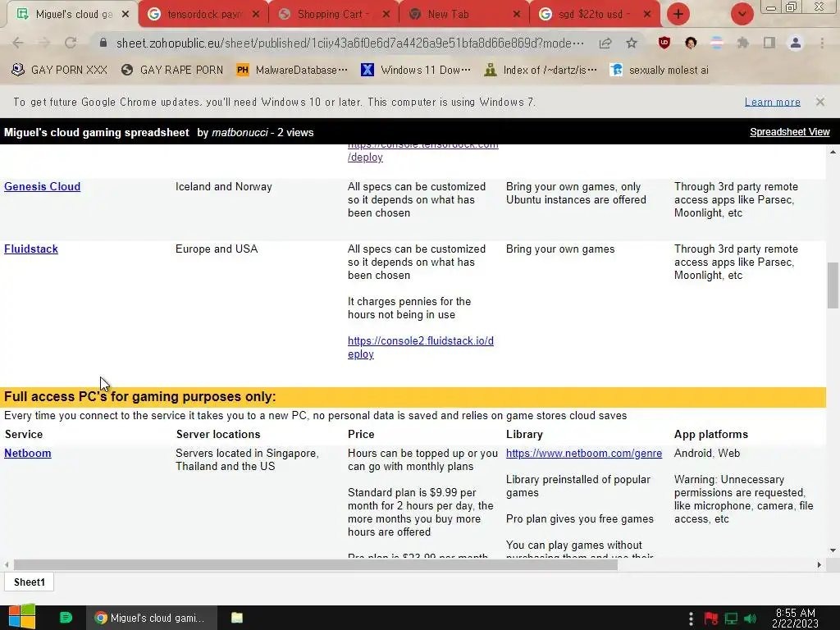Click the vertical scrollbar down arrow
This screenshot has width=840, height=630.
click(x=833, y=550)
